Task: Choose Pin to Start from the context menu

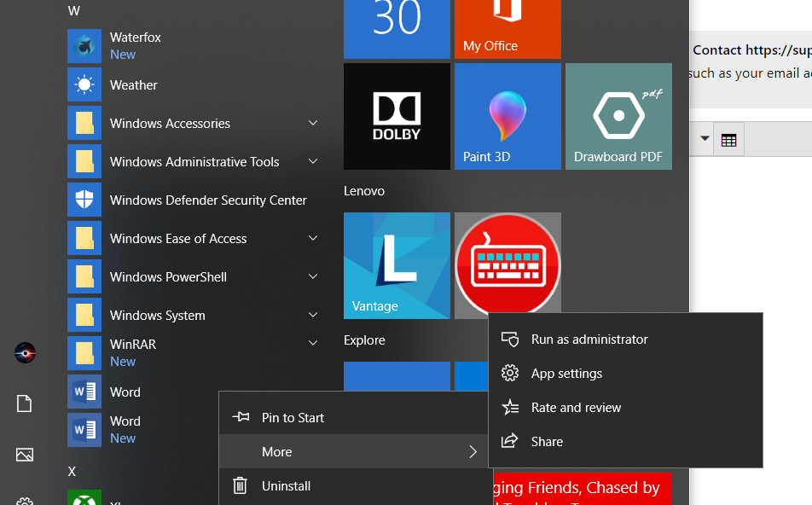Action: 294,417
